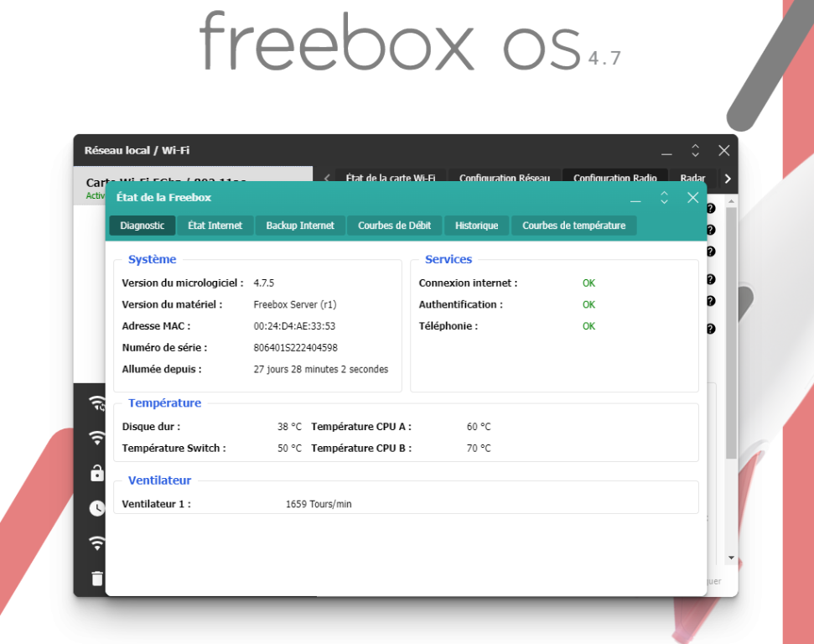Go to the Historique tab
The width and height of the screenshot is (814, 644).
[476, 226]
